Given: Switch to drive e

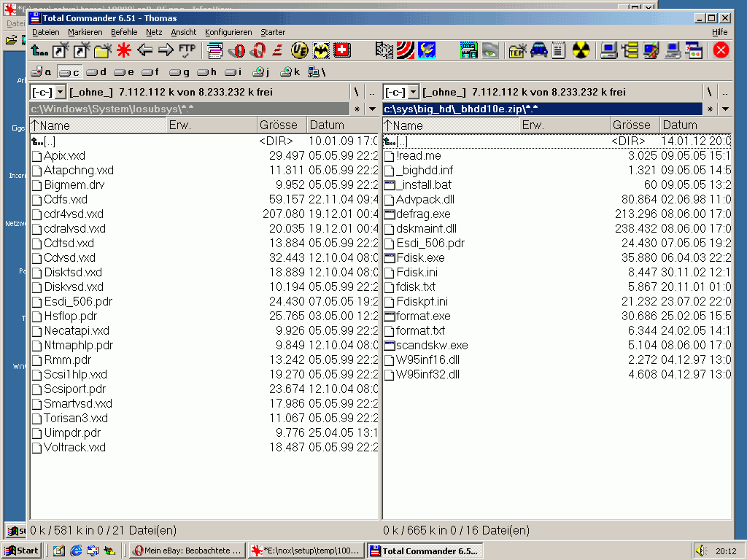Looking at the screenshot, I should [124, 72].
